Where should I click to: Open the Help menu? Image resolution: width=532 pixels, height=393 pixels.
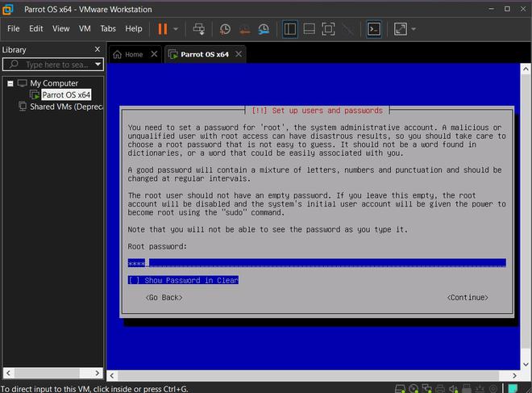click(134, 28)
